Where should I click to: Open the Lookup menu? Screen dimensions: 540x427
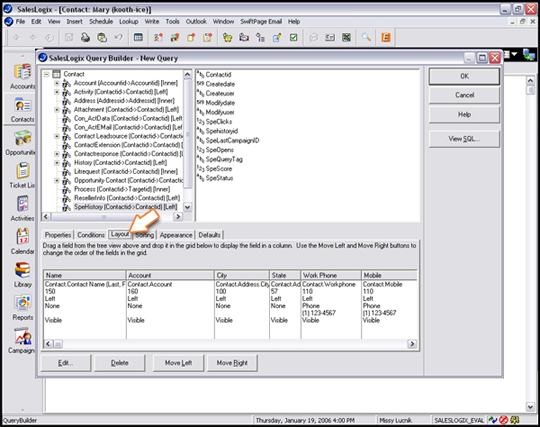point(129,21)
